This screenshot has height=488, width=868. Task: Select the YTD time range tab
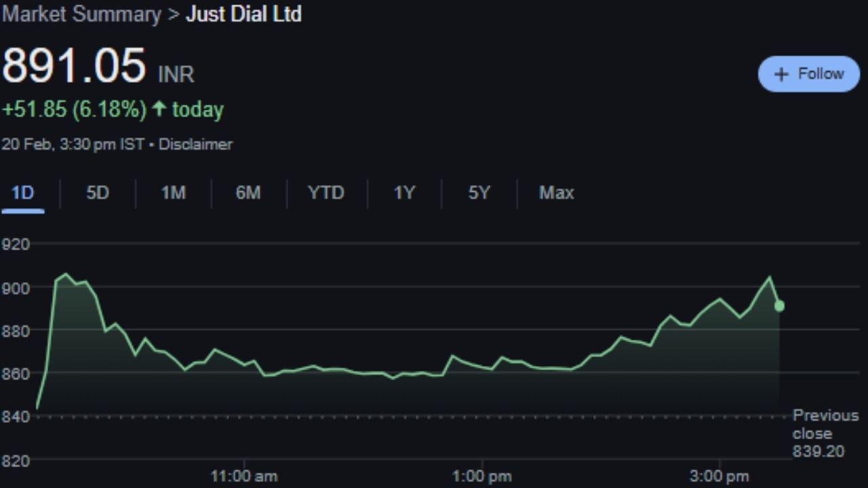tap(326, 193)
